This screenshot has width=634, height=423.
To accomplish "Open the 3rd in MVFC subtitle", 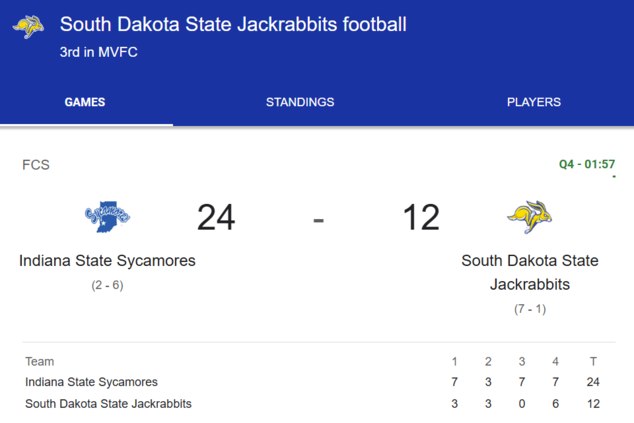I will [x=98, y=51].
